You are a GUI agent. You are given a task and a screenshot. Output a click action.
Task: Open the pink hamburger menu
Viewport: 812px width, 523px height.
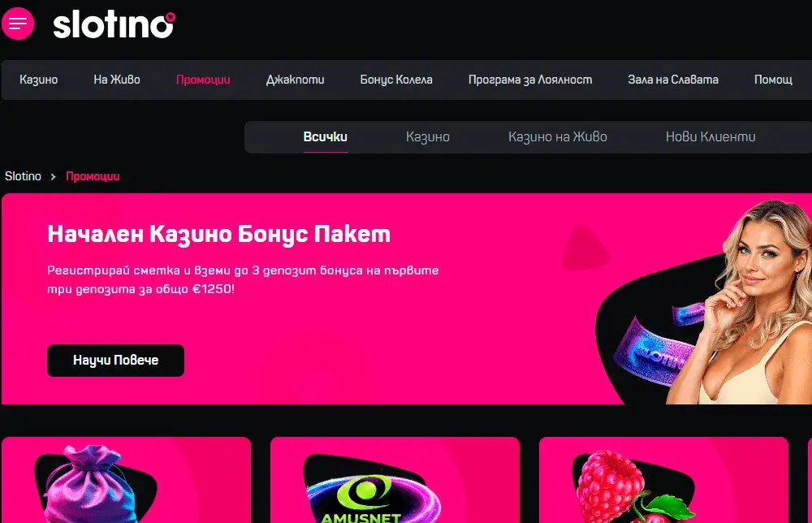point(18,24)
